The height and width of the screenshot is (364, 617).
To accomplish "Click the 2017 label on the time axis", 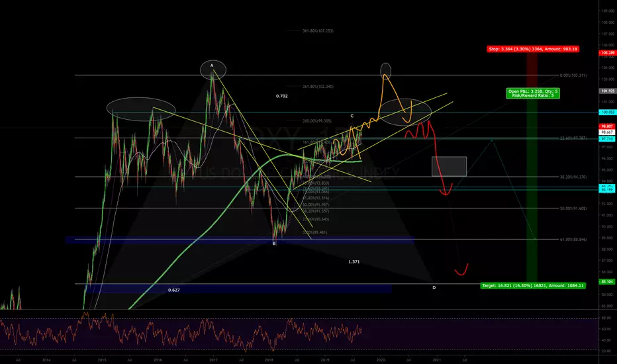I will [214, 359].
